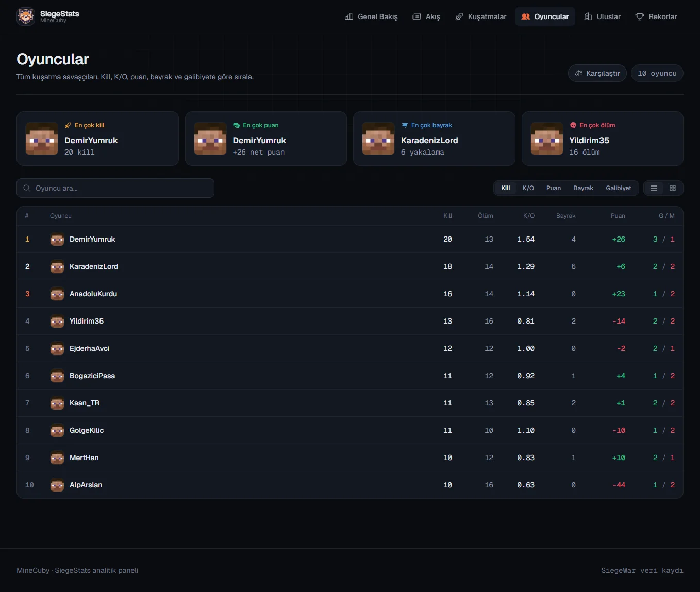Click DemirYumruk's avatar in the table
The image size is (700, 592).
pyautogui.click(x=57, y=239)
